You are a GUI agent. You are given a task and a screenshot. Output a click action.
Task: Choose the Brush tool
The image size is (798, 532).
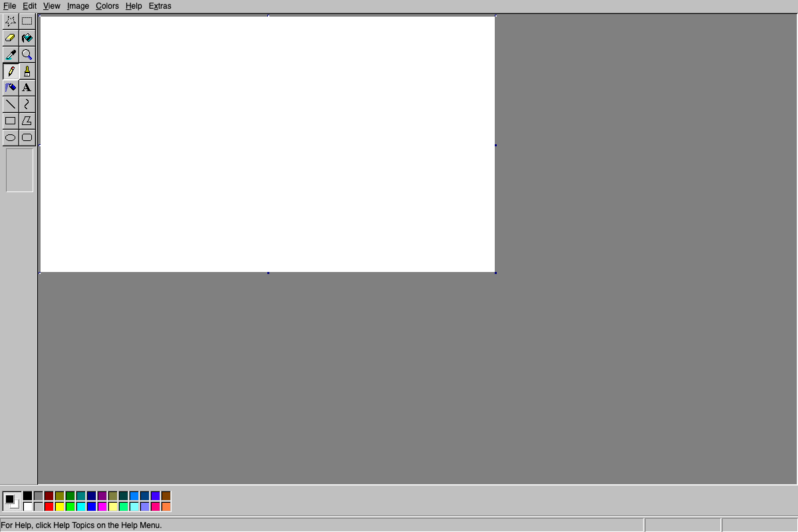click(27, 70)
